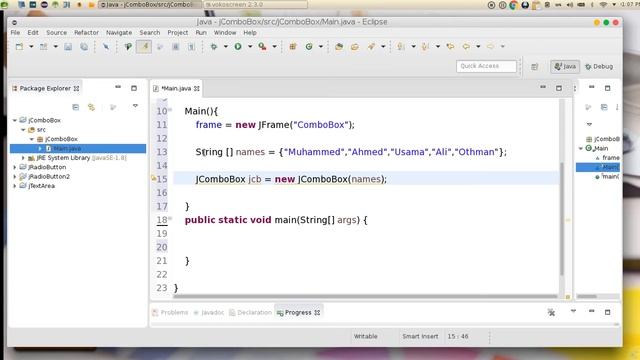The width and height of the screenshot is (640, 360).
Task: Click the Previous Annotation toolbar icon
Action: (425, 47)
